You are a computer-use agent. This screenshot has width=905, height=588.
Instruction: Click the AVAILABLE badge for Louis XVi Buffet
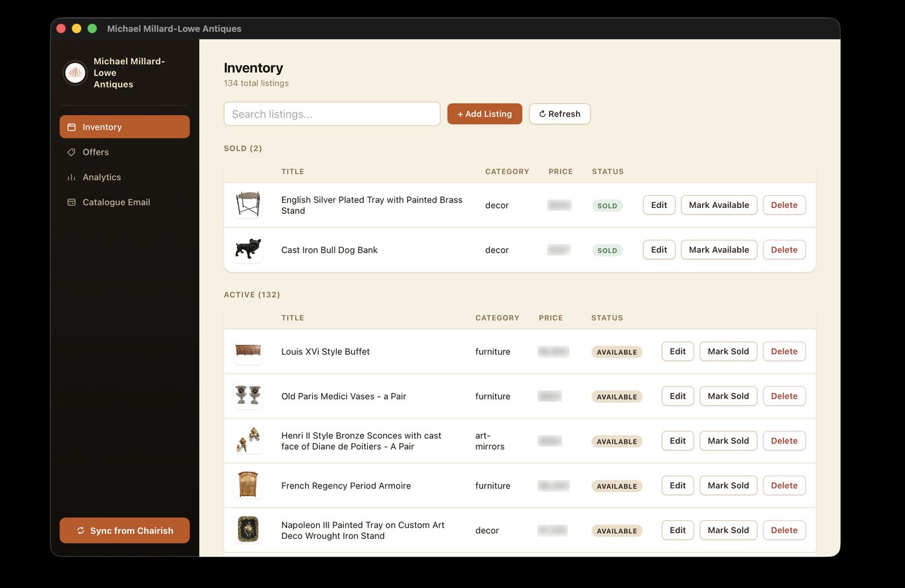pos(617,352)
